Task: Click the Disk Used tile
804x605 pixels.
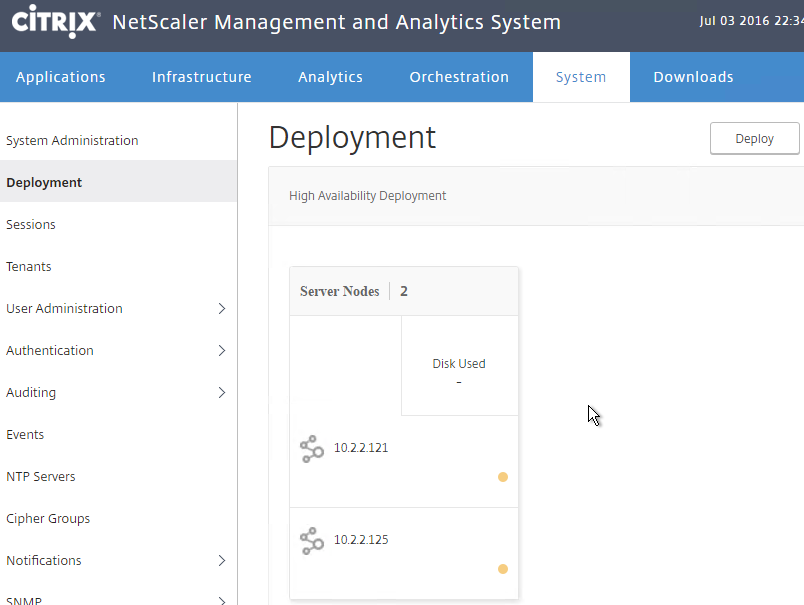Action: pyautogui.click(x=459, y=366)
